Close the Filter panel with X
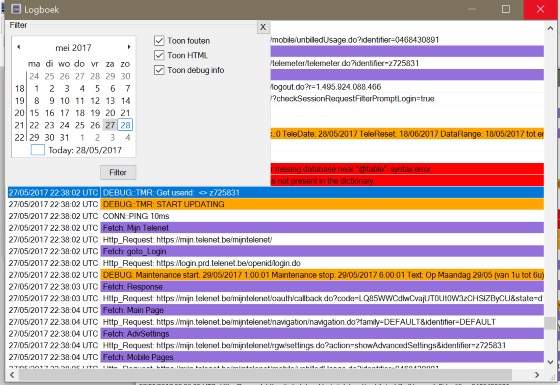The height and width of the screenshot is (385, 560). point(263,27)
